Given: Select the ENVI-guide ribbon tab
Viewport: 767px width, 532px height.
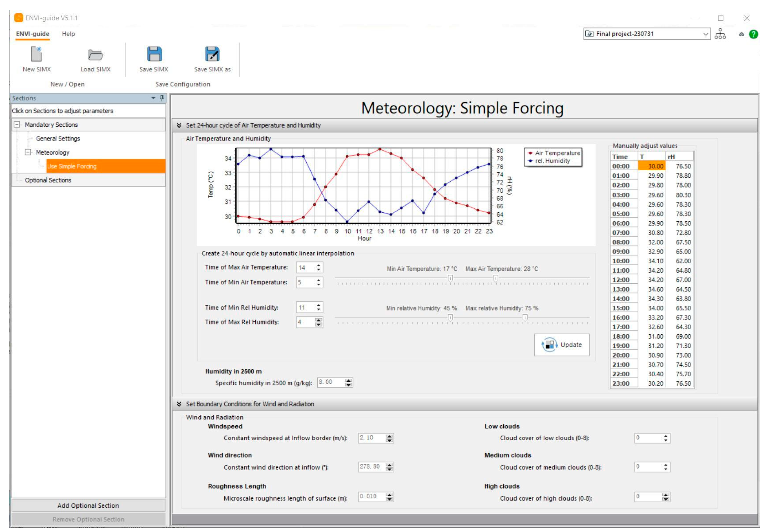Looking at the screenshot, I should pos(33,34).
